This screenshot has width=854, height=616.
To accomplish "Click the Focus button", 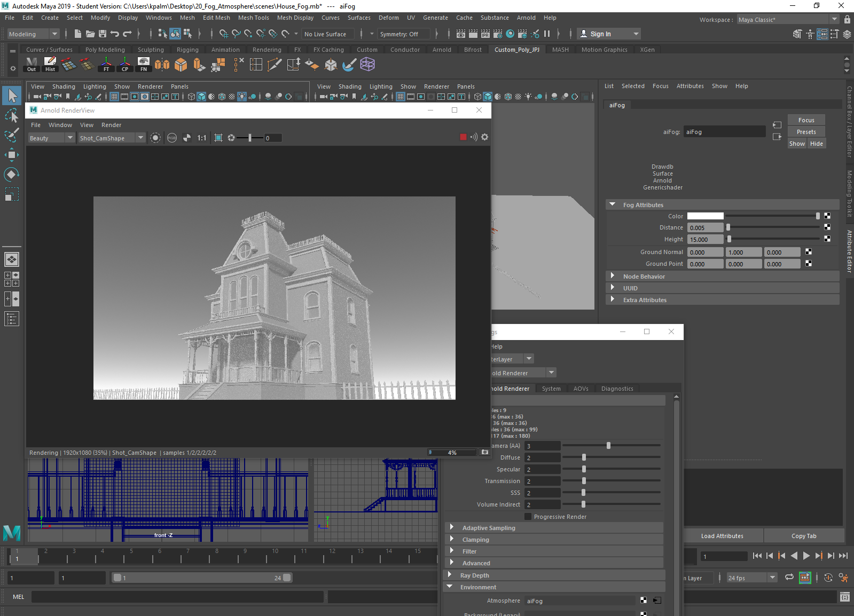I will (806, 120).
